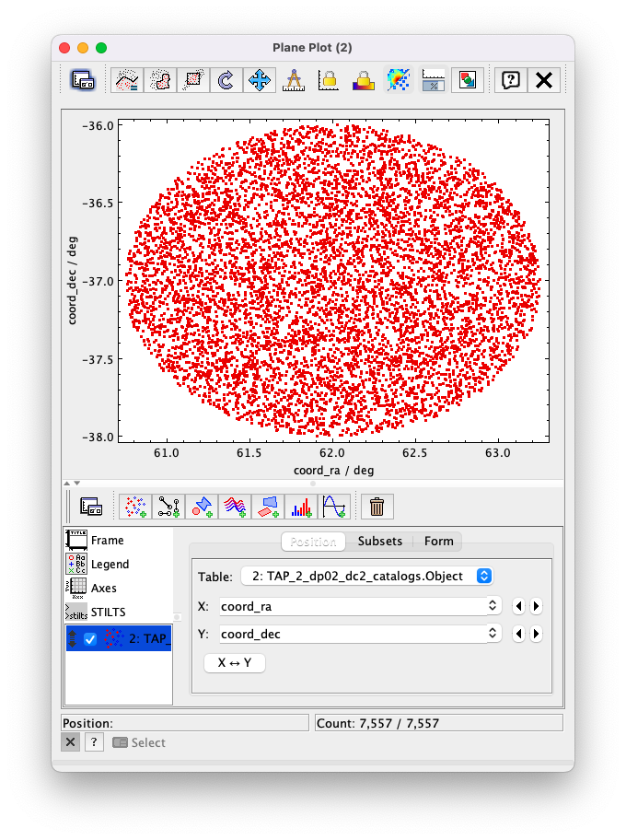Click the export plot image icon
Screen dimensions: 626x840
pyautogui.click(x=468, y=80)
